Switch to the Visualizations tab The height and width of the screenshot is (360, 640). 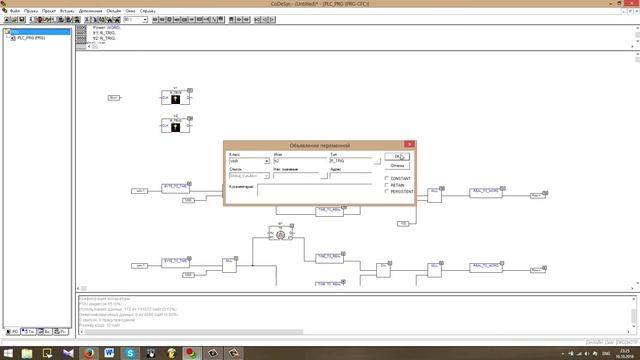pyautogui.click(x=45, y=332)
